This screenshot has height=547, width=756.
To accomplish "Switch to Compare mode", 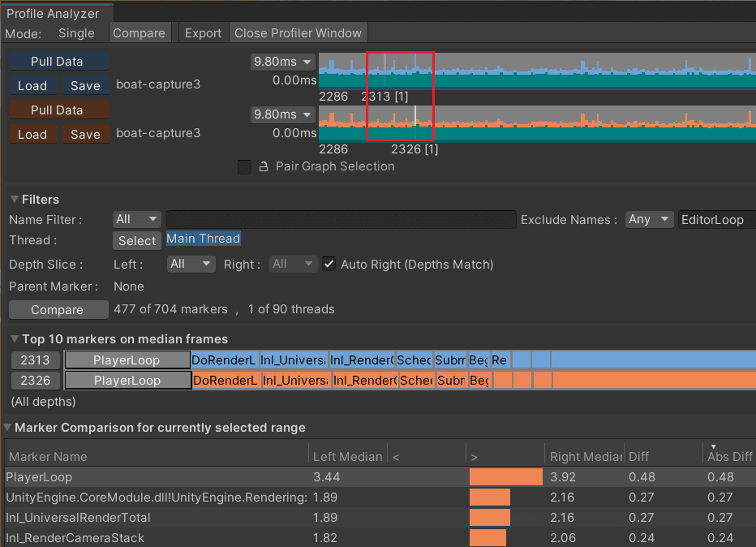I will pyautogui.click(x=140, y=32).
